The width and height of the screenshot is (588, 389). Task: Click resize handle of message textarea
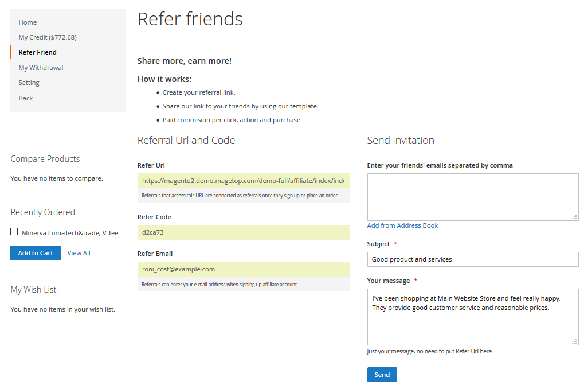pyautogui.click(x=575, y=341)
